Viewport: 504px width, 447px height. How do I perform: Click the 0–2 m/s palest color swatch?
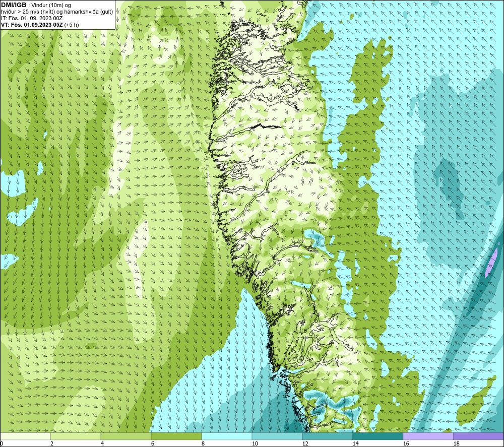(x=25, y=436)
